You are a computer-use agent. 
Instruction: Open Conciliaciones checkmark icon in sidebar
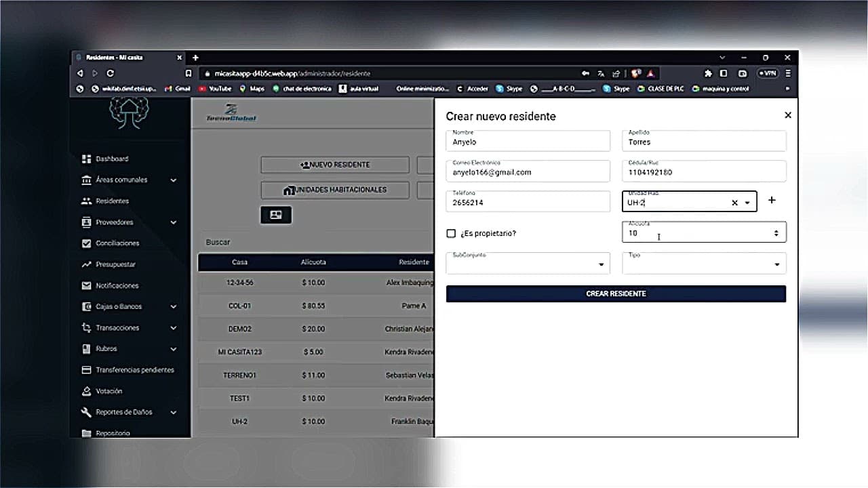86,243
